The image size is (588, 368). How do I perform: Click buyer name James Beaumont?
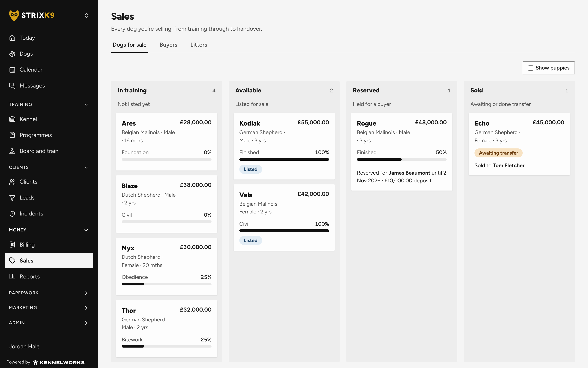pyautogui.click(x=409, y=173)
